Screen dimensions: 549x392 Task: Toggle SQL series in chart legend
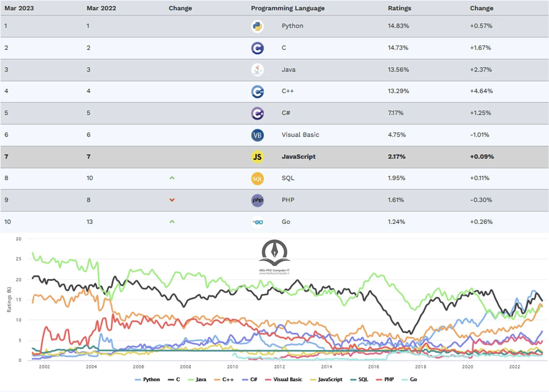coord(359,380)
